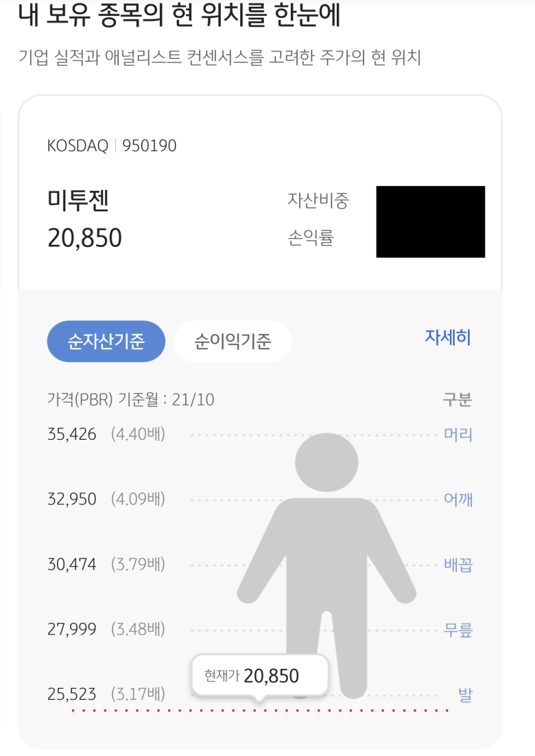The width and height of the screenshot is (535, 756).
Task: Click the red dotted current price line
Action: 260,710
